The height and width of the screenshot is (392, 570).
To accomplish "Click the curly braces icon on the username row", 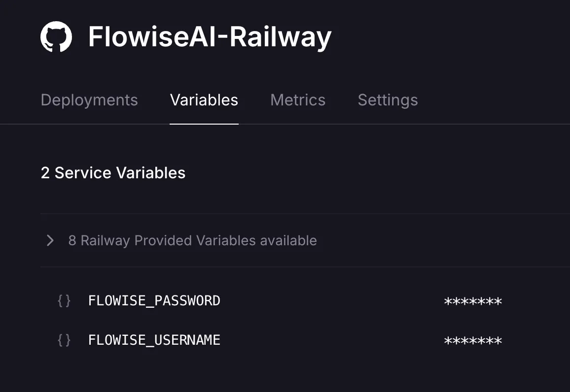I will point(64,339).
